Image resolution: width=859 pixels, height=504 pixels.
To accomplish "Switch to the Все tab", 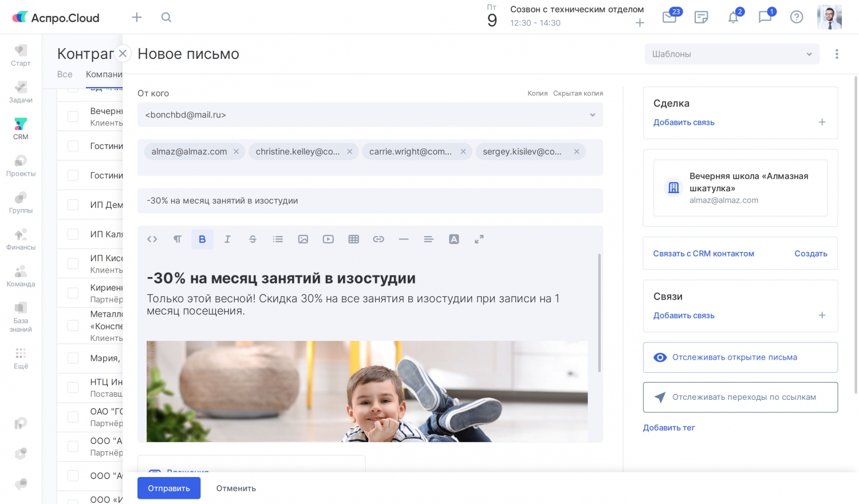I will point(65,74).
